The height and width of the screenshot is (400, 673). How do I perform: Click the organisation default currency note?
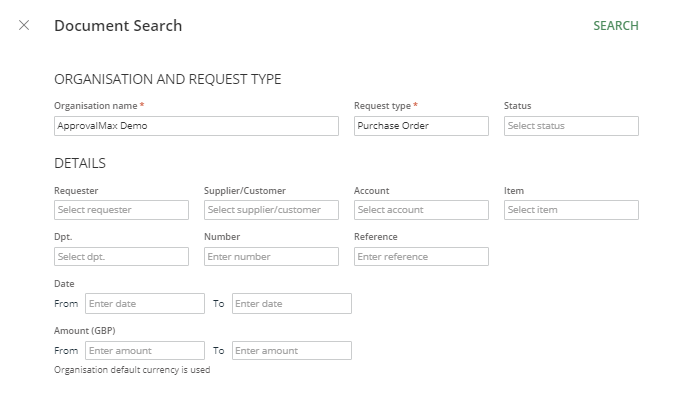132,370
